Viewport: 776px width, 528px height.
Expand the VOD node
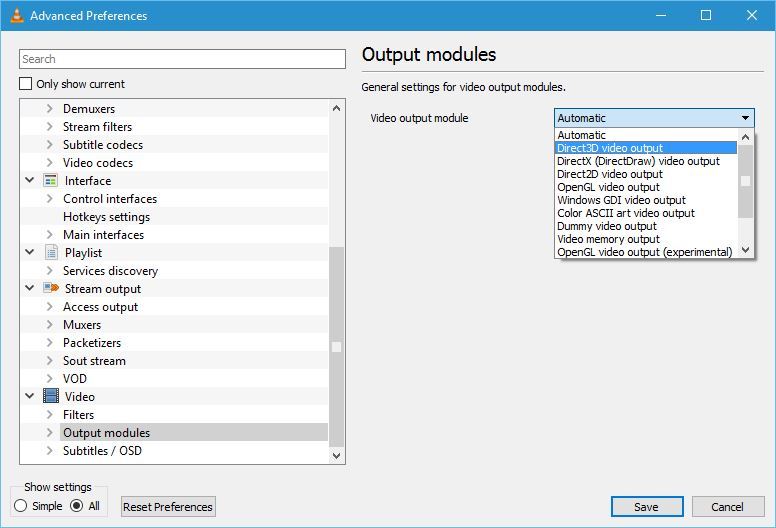click(x=49, y=379)
